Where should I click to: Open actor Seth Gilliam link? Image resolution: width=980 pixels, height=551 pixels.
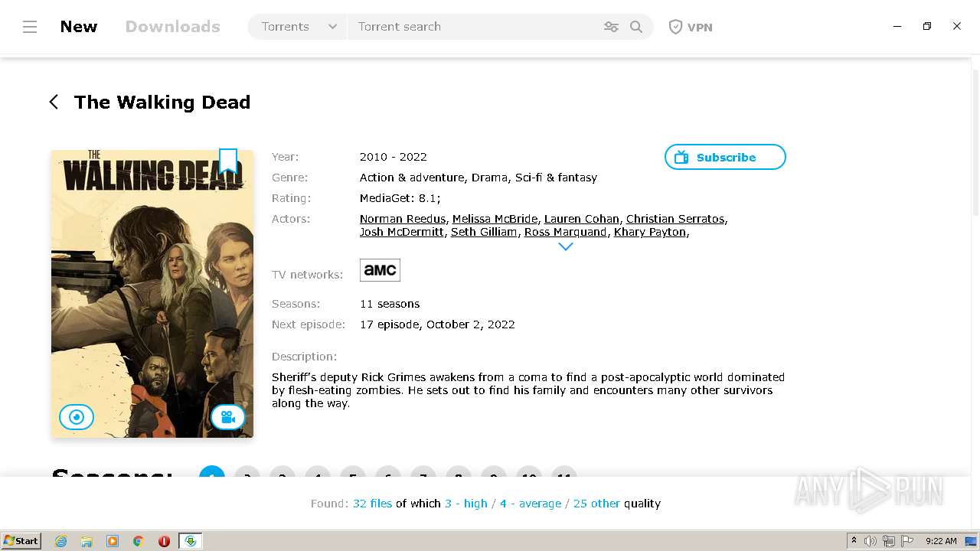click(484, 232)
